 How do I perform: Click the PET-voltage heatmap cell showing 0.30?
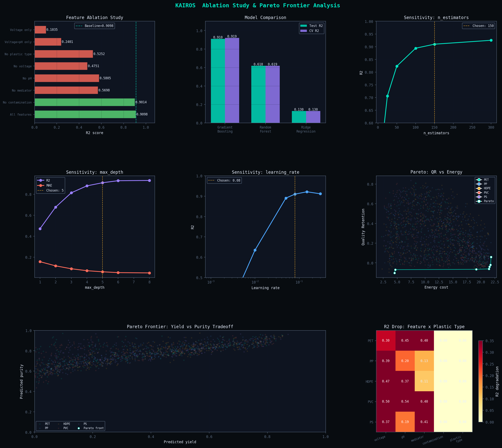point(386,341)
